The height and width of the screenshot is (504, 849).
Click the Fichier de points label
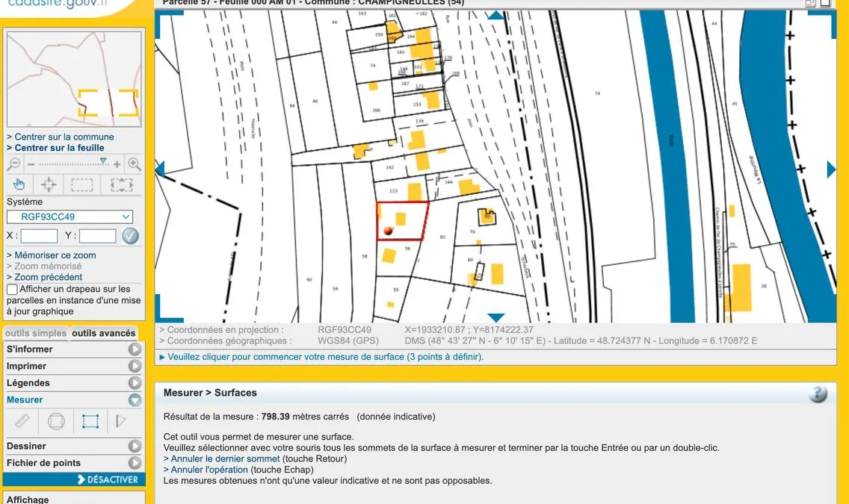(43, 463)
